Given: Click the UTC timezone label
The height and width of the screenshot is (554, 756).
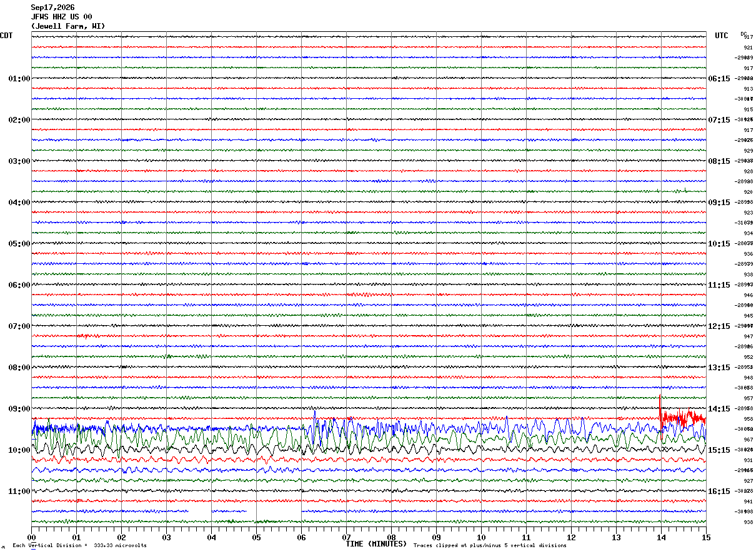Looking at the screenshot, I should click(722, 36).
